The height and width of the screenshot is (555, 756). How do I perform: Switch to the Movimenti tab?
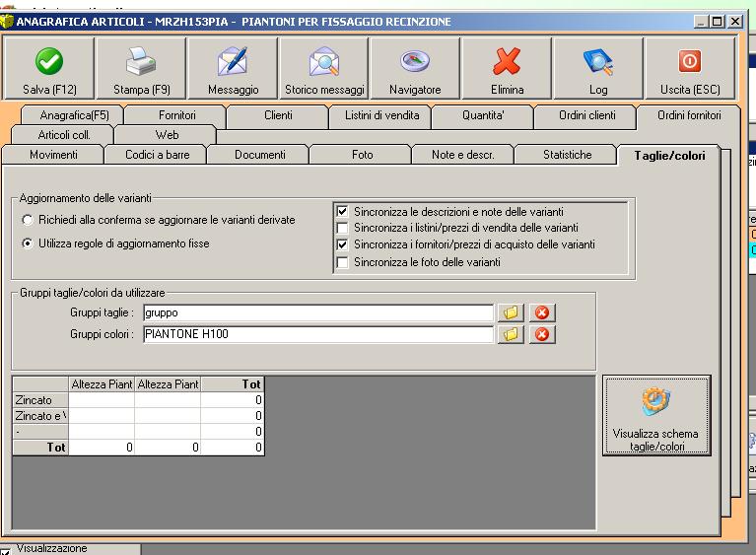click(53, 155)
